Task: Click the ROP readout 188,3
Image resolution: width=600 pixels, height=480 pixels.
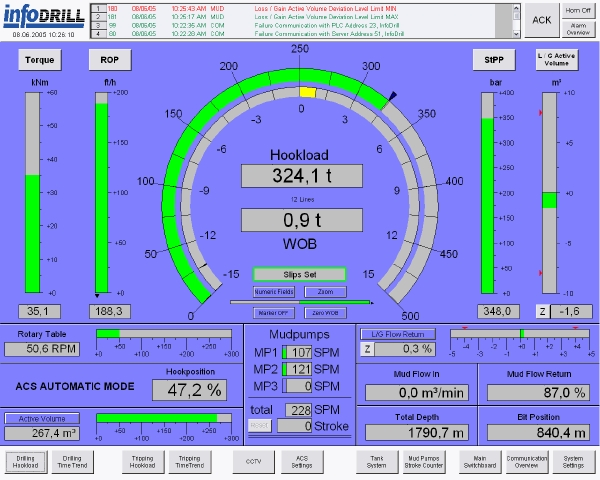Action: coord(110,312)
